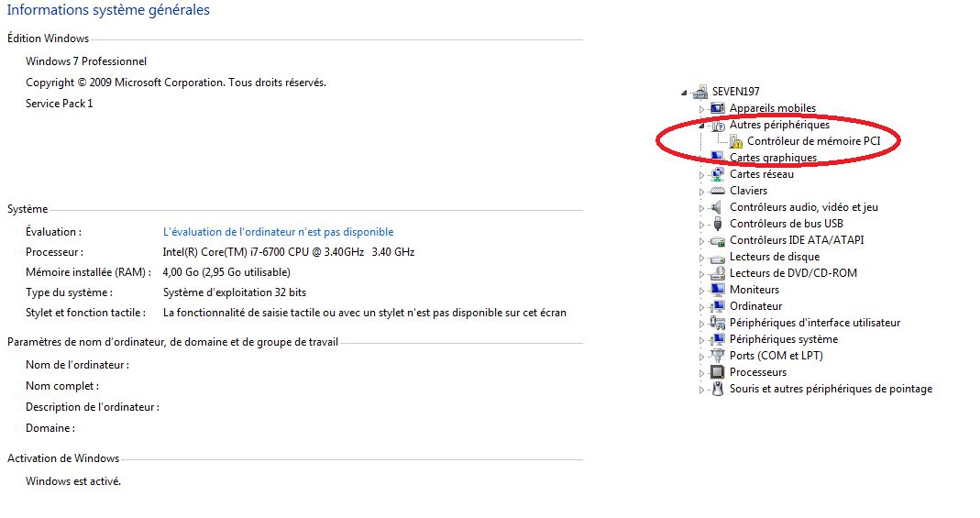Expand the Périphériques d'interface utilisateur arrow
Screen dimensions: 980x518
pos(701,324)
